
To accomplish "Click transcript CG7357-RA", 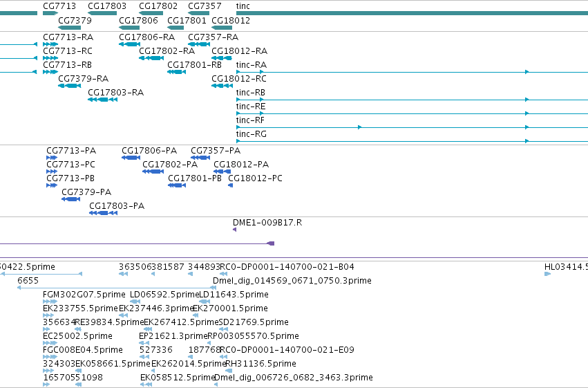I will tap(199, 44).
